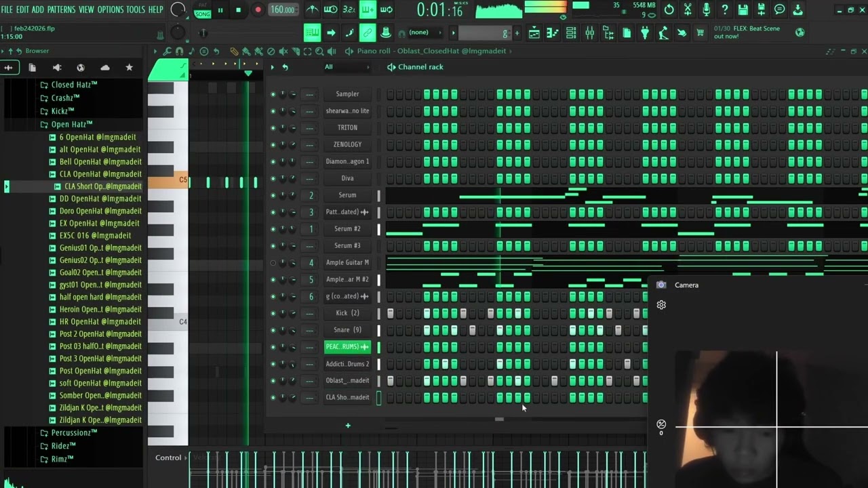Open the channel rack view icon
Viewport: 868px width, 488px height.
(x=571, y=32)
